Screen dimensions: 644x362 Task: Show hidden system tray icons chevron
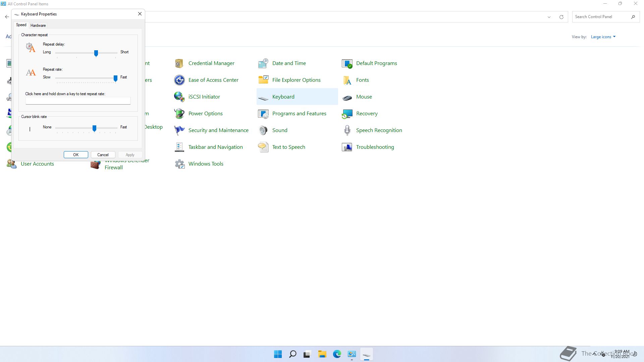(594, 354)
